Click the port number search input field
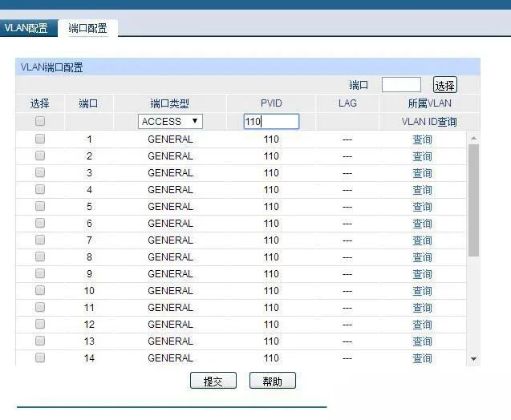Viewport: 511px width, 420px height. [x=401, y=85]
